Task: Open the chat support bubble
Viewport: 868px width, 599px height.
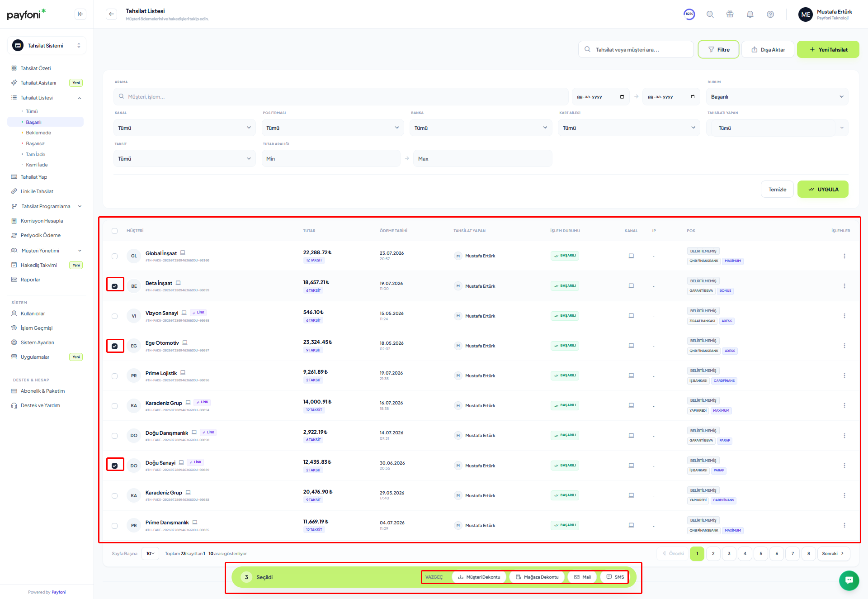Action: [849, 580]
